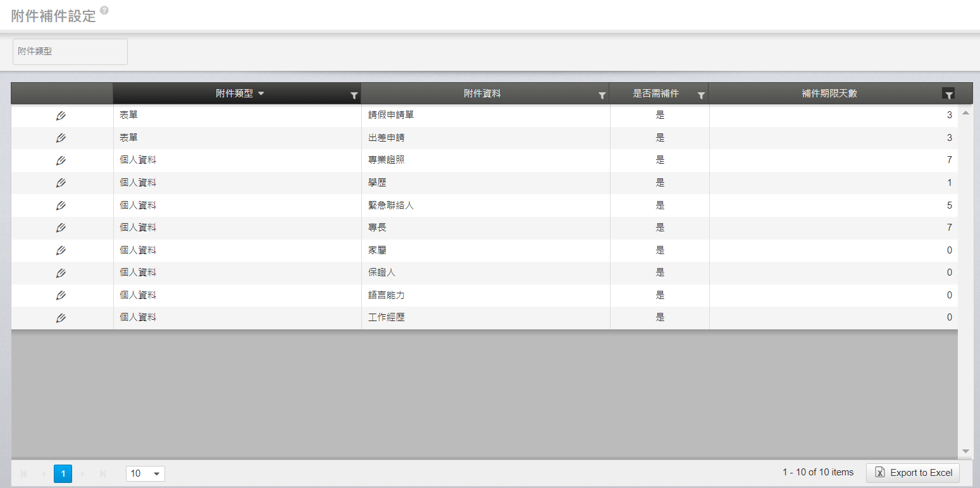Edit the 緊急聯絡人 row with pencil icon

point(61,205)
